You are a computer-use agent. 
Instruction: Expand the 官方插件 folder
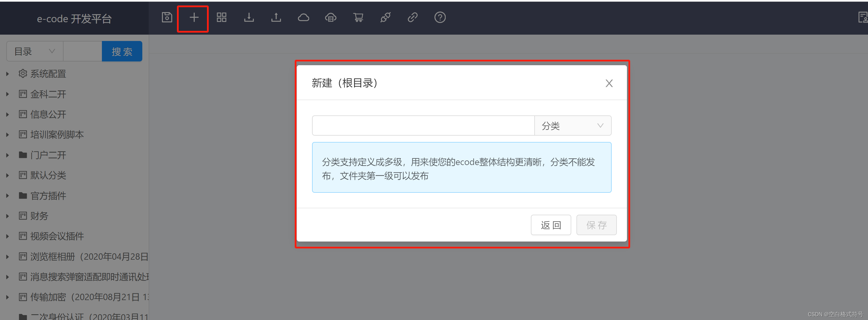coord(8,196)
